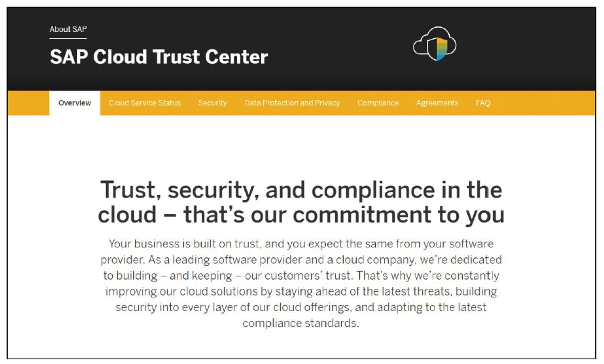The width and height of the screenshot is (604, 364).
Task: Open the Agreements section
Action: click(437, 103)
